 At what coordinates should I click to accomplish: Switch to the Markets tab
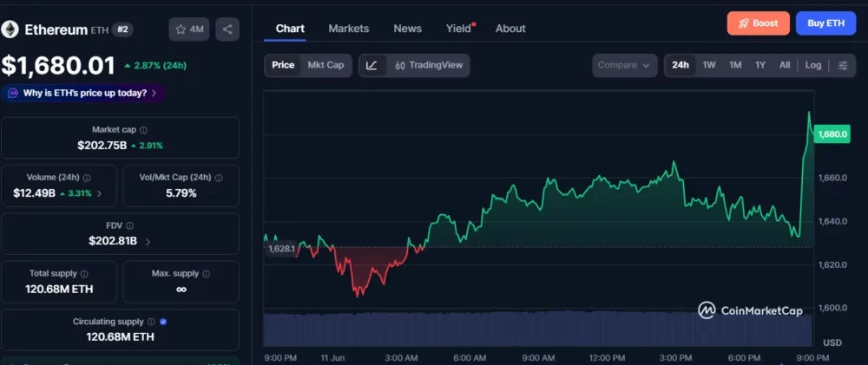point(349,29)
